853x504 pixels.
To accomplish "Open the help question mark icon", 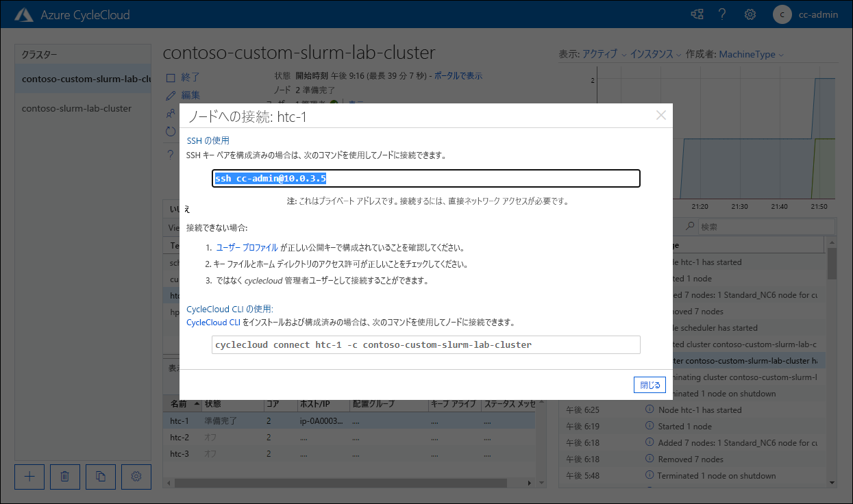I will click(722, 14).
